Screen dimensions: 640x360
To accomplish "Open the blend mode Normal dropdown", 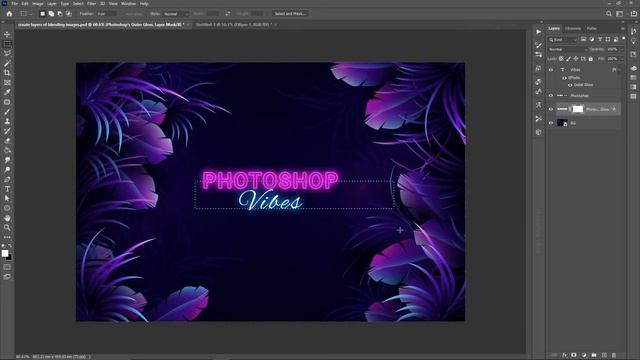I will [x=568, y=49].
